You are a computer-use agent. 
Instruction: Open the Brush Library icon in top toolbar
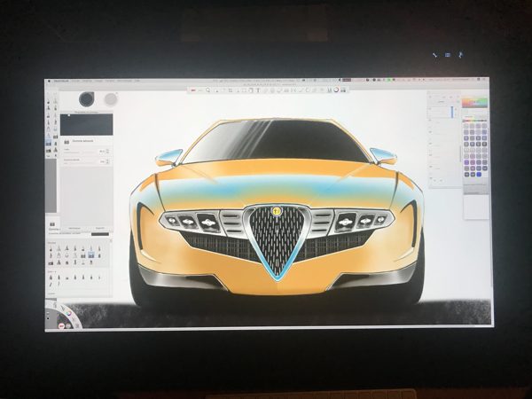(329, 90)
